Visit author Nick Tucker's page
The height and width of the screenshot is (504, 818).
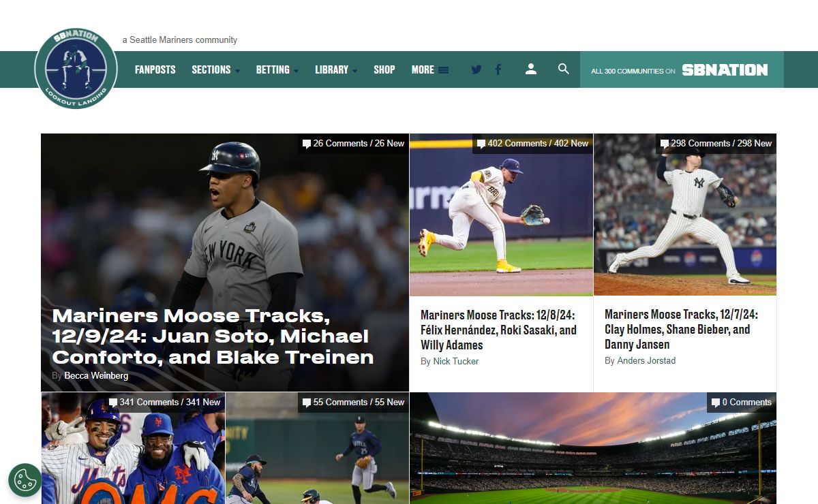456,361
